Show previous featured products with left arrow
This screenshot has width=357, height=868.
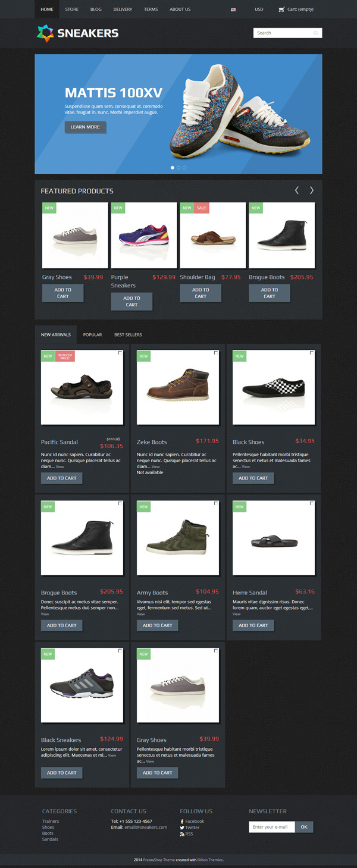[x=297, y=190]
